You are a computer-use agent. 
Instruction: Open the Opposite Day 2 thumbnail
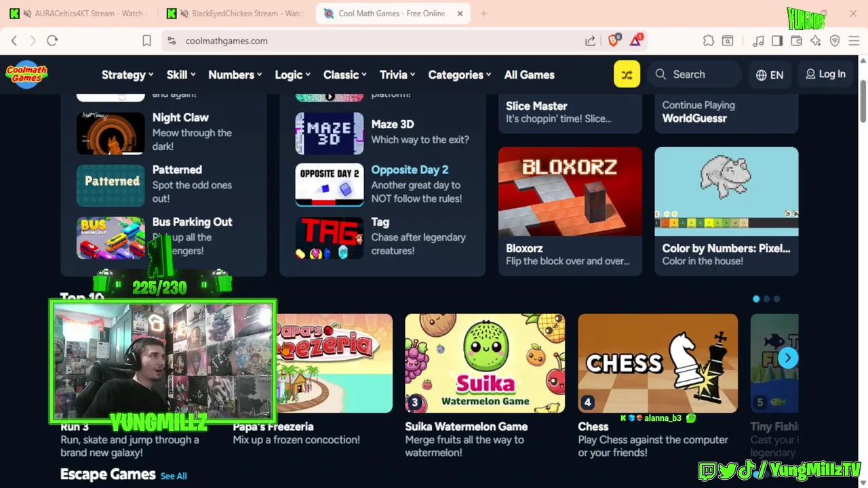330,185
